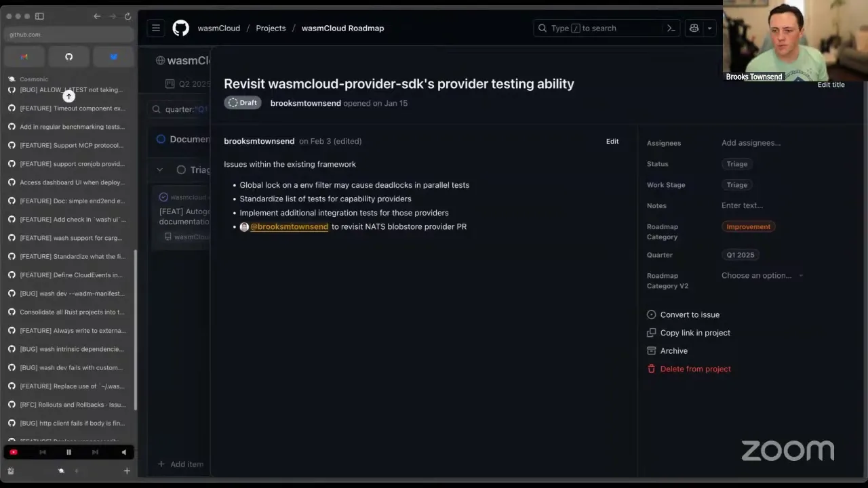Select '[FEATURE] Doc: simple end2end e...' tab
This screenshot has height=488, width=868.
[68, 201]
